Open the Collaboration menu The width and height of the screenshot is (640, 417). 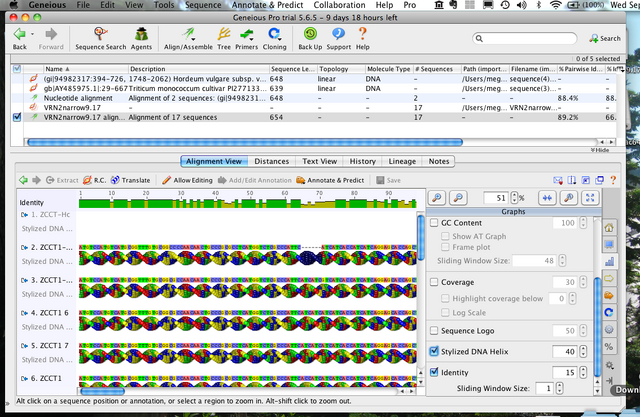(339, 5)
